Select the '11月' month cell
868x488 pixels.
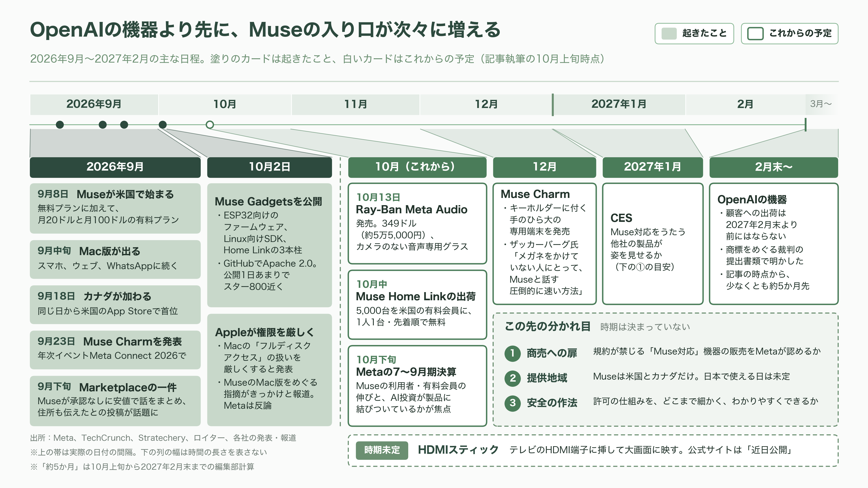[x=356, y=104]
